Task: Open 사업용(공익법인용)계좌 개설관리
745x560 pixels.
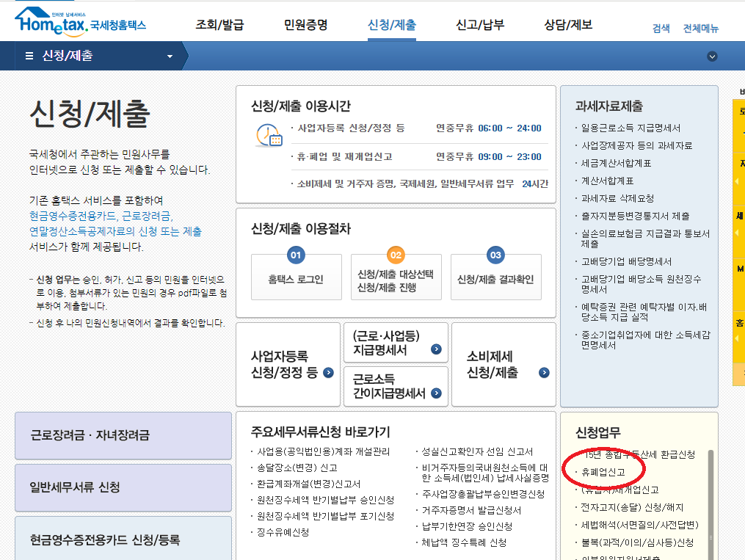Action: tap(323, 451)
